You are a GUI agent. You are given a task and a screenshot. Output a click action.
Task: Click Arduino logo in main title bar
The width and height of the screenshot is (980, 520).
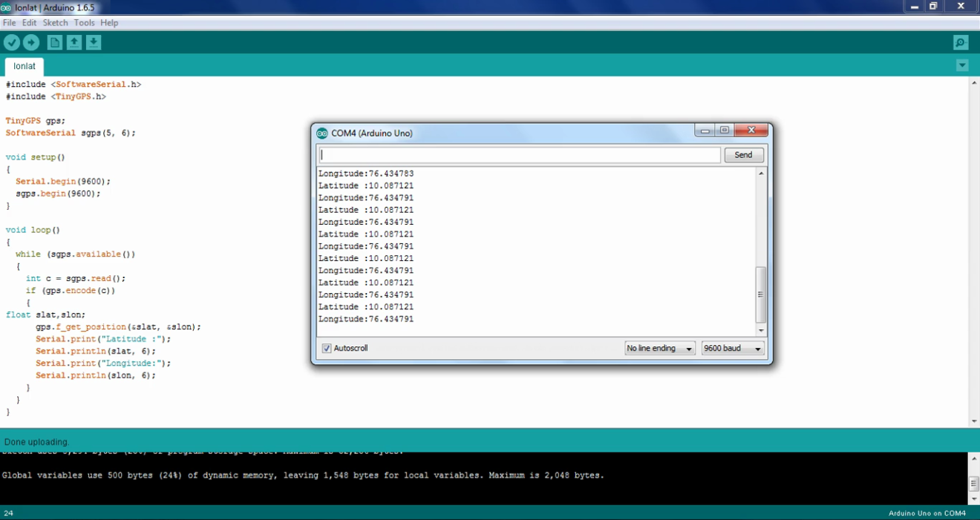tap(6, 7)
